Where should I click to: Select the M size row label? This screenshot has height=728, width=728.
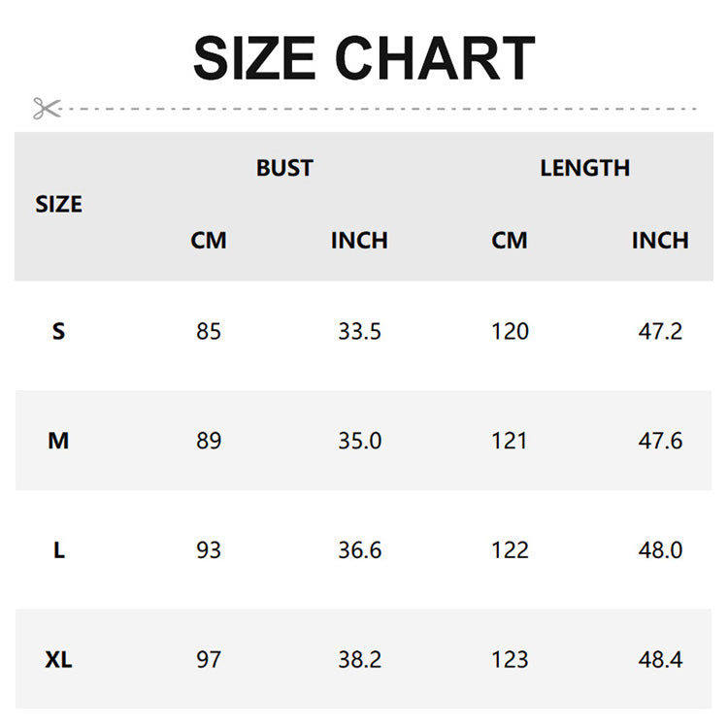[58, 441]
